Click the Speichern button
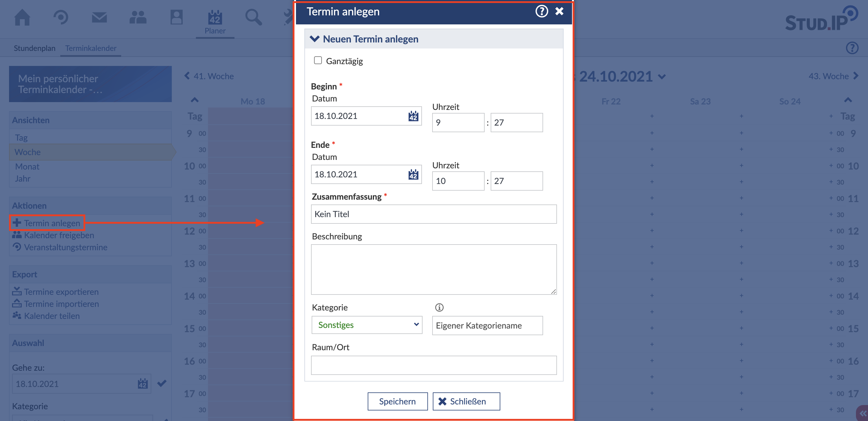The height and width of the screenshot is (421, 868). tap(397, 401)
